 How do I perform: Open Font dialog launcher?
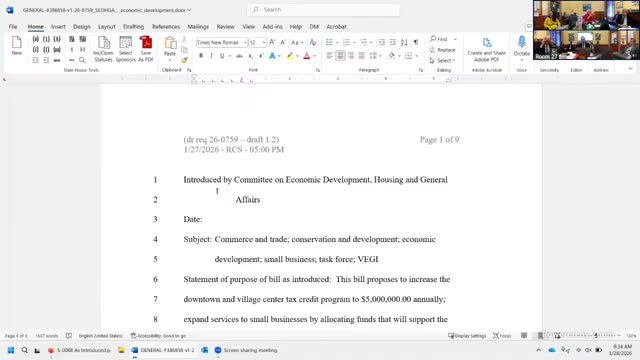(318, 70)
